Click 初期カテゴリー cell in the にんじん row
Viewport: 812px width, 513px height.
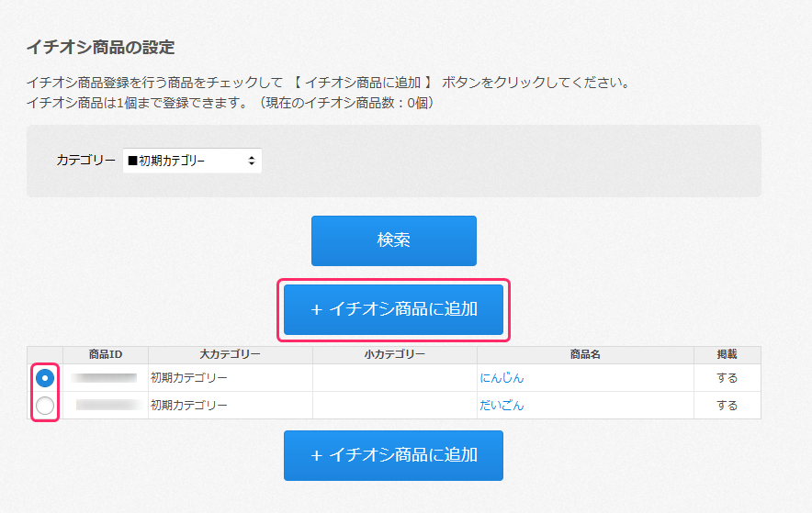click(x=189, y=378)
